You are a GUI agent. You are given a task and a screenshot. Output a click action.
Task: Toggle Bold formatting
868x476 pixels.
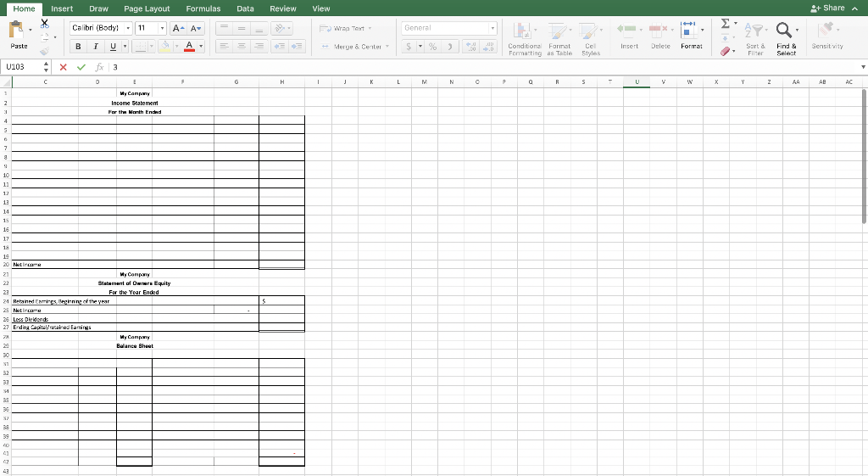click(78, 47)
